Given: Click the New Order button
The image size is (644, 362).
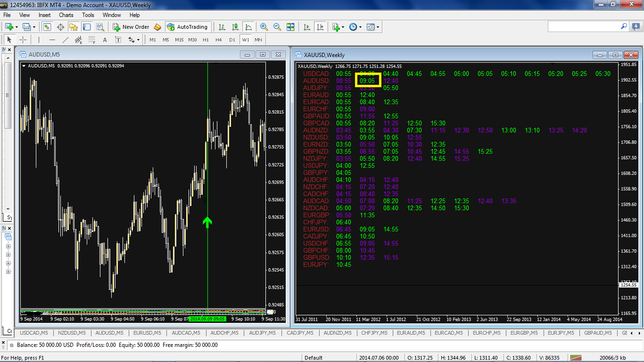Looking at the screenshot, I should point(131,27).
